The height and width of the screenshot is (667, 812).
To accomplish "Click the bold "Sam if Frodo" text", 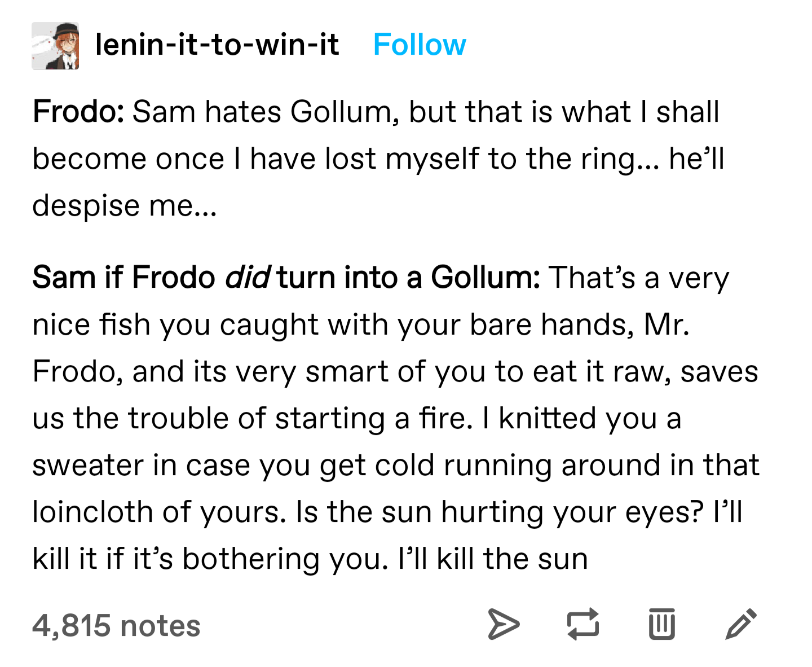I will pyautogui.click(x=123, y=278).
